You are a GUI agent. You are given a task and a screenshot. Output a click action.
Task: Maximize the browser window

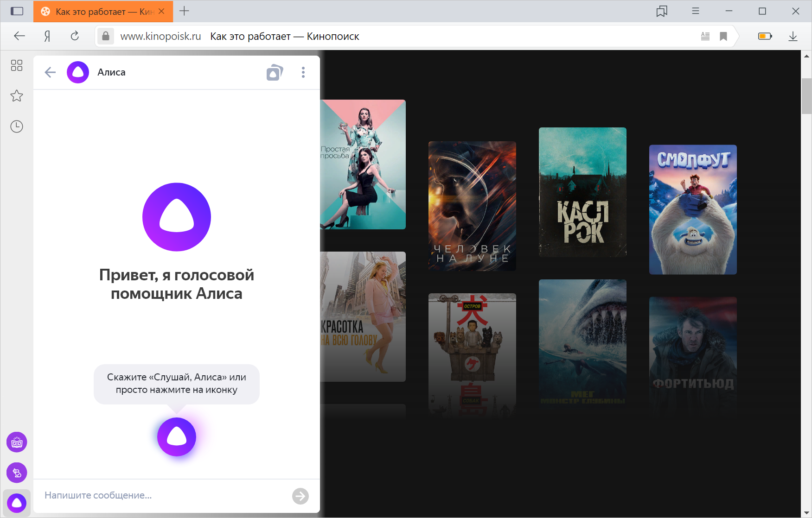(762, 11)
